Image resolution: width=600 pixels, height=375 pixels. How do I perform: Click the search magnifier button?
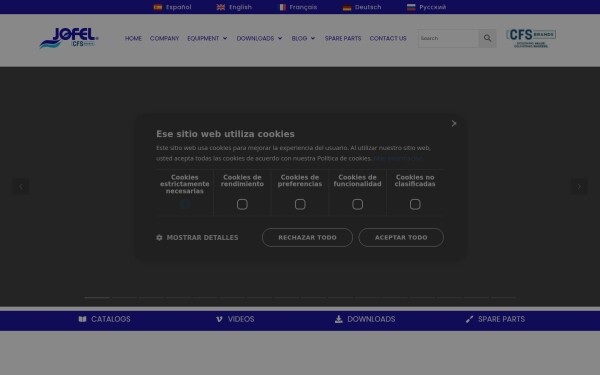pos(487,38)
